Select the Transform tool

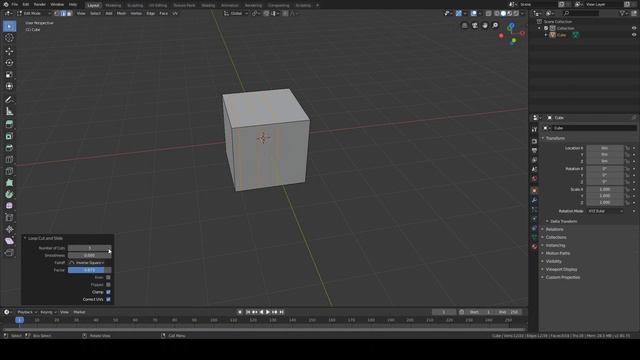[9, 87]
